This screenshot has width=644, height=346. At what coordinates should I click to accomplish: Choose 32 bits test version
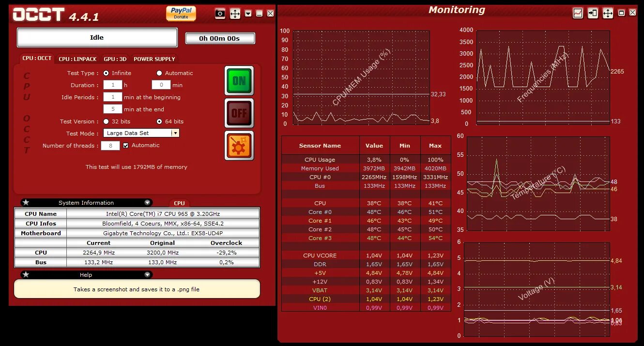coord(106,121)
